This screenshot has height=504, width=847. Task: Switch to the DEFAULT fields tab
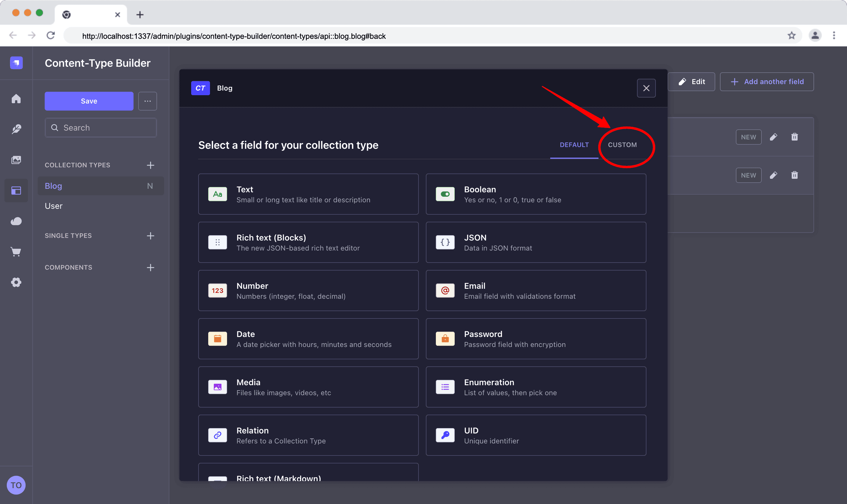[x=574, y=145]
